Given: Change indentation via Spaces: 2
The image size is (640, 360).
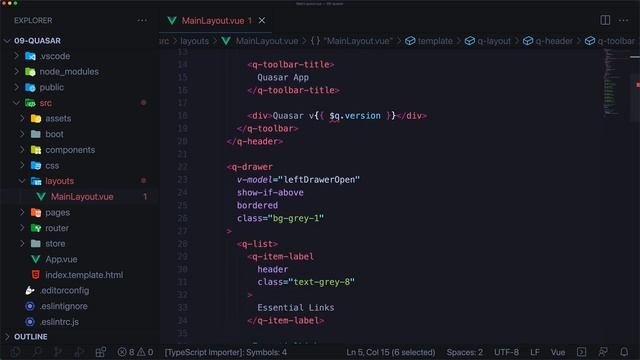Looking at the screenshot, I should click(464, 352).
